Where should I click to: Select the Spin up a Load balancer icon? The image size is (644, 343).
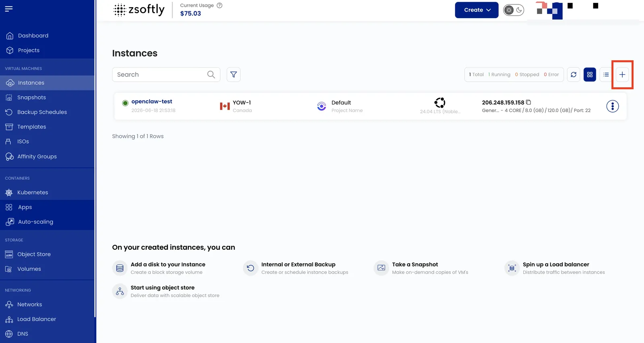[x=512, y=268]
